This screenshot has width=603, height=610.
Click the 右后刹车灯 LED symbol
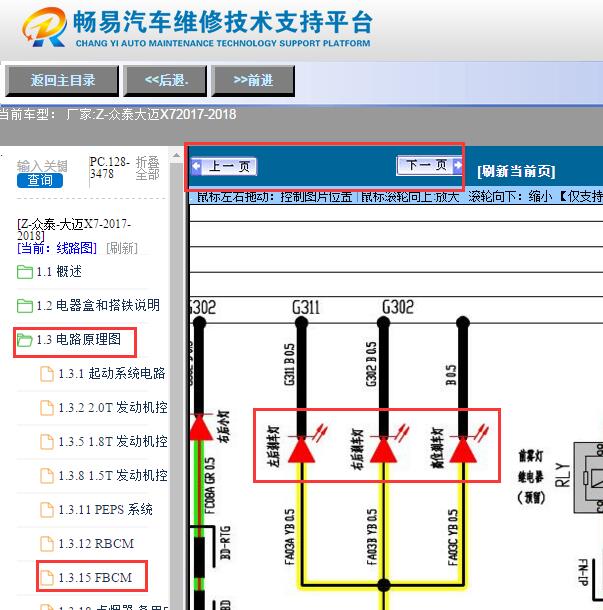(x=384, y=449)
